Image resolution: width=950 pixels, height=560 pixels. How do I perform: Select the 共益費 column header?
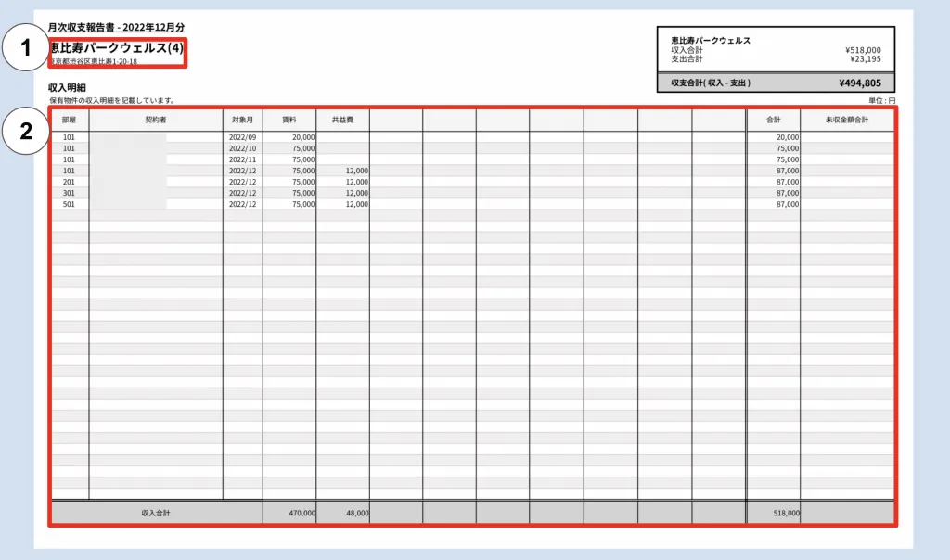click(342, 120)
